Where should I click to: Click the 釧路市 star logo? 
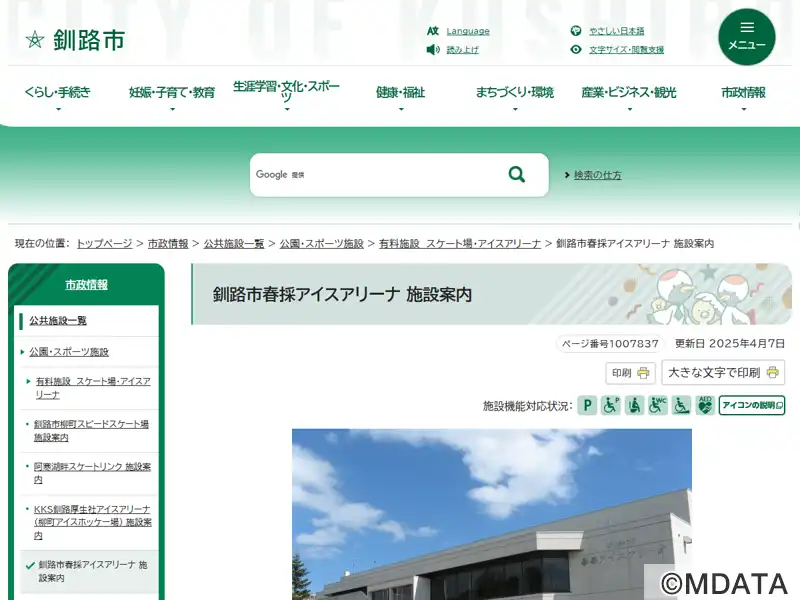35,40
